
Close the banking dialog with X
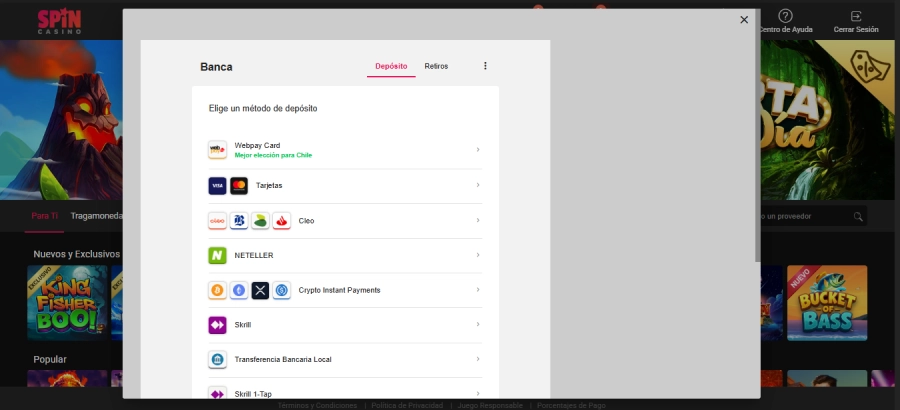click(744, 19)
